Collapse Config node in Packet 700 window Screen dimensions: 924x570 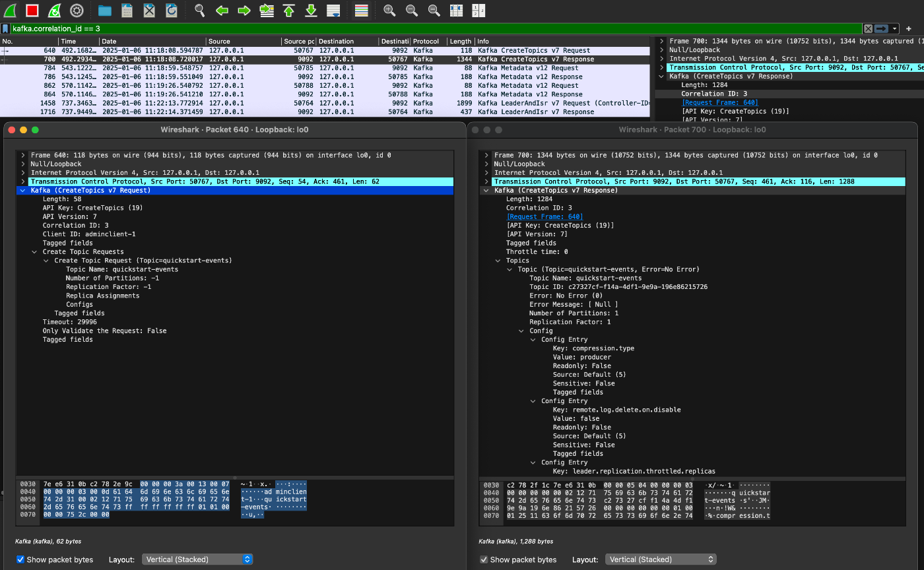522,331
